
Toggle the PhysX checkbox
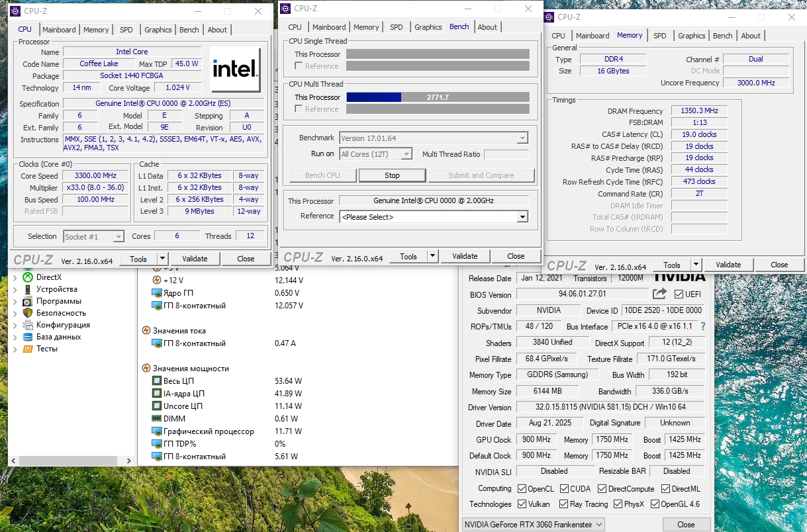coord(617,504)
